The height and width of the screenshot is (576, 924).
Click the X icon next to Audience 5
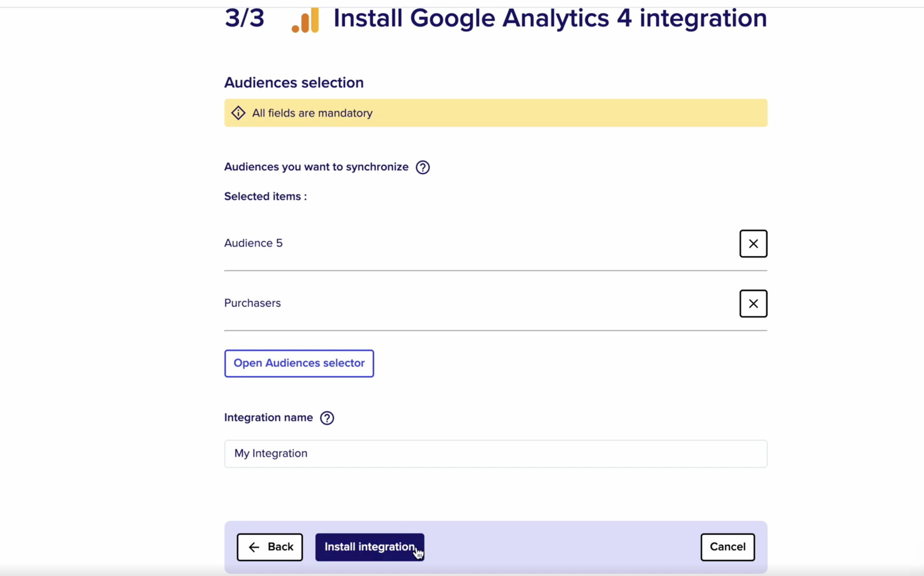pos(753,243)
